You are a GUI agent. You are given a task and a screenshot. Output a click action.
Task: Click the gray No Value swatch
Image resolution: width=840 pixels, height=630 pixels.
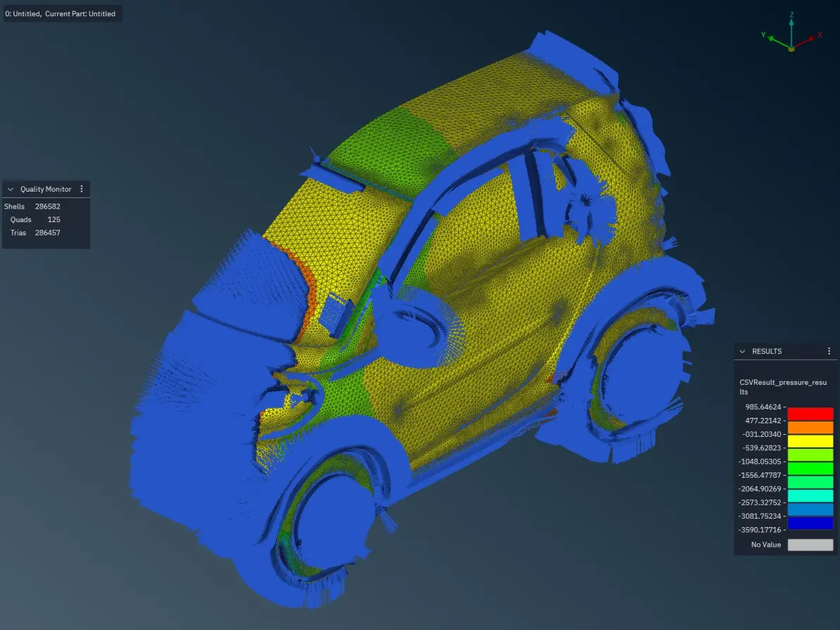(x=810, y=545)
